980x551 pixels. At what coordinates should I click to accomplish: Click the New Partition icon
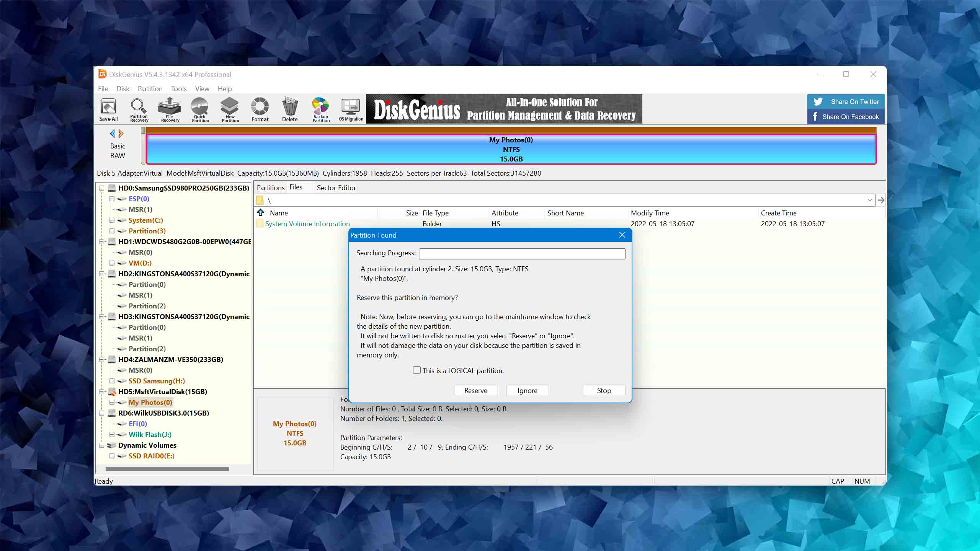coord(230,110)
